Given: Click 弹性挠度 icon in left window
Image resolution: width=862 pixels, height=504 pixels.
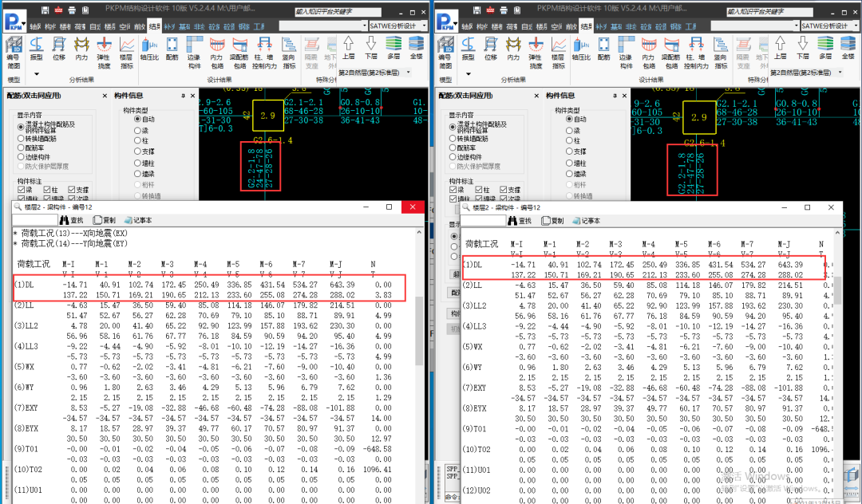Looking at the screenshot, I should click(104, 53).
